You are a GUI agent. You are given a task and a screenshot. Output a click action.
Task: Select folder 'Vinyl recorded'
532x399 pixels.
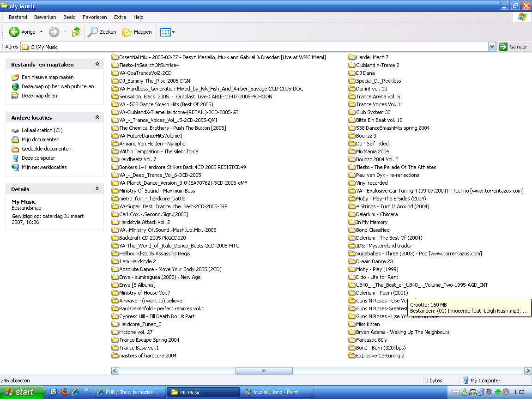[x=368, y=183]
